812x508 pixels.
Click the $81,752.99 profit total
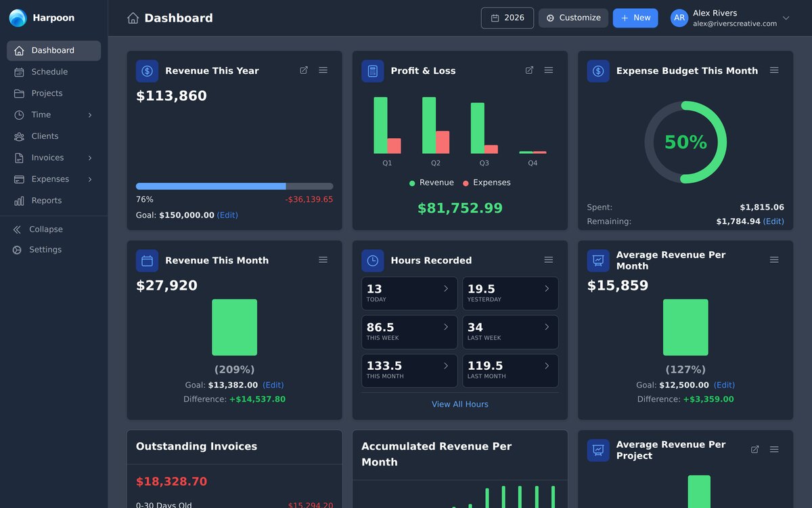click(x=460, y=209)
